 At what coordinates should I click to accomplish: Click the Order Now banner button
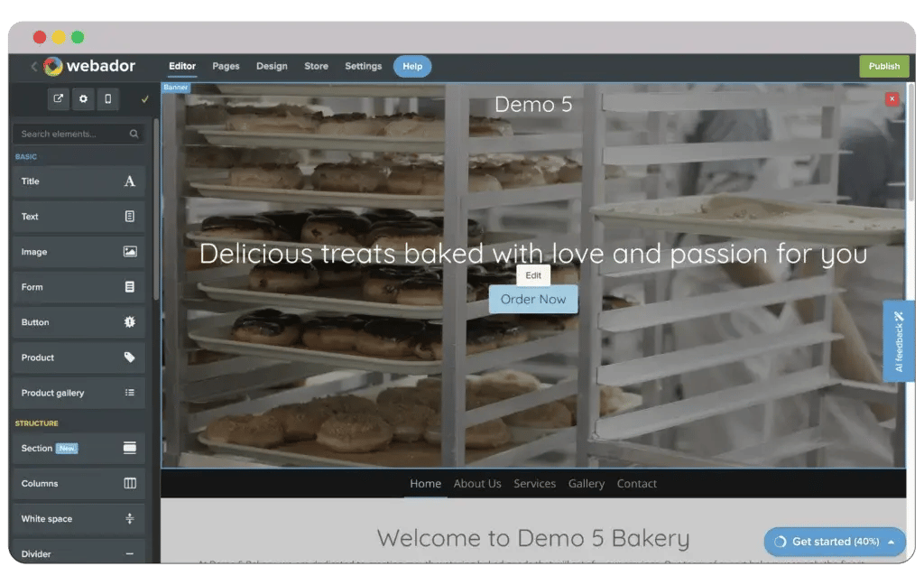coord(533,300)
